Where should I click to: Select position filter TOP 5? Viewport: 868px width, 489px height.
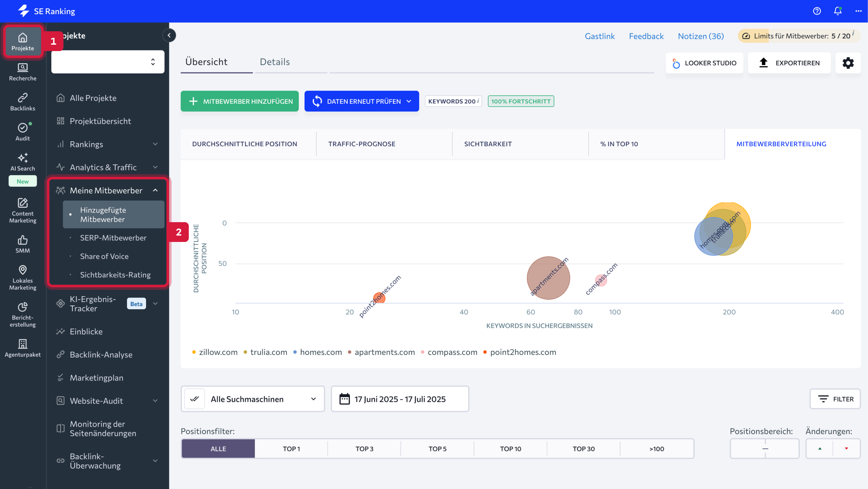click(438, 448)
